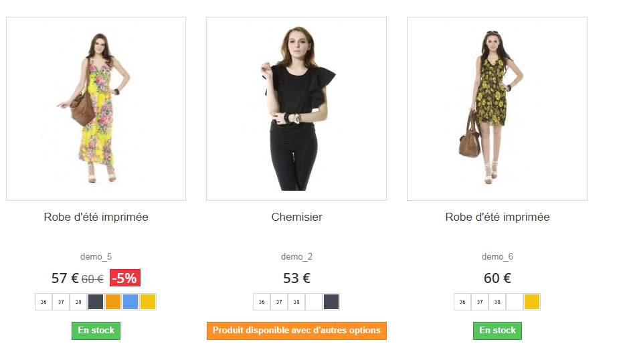625x364 pixels.
Task: Select size 37 for demo_5 dress
Action: [61, 302]
